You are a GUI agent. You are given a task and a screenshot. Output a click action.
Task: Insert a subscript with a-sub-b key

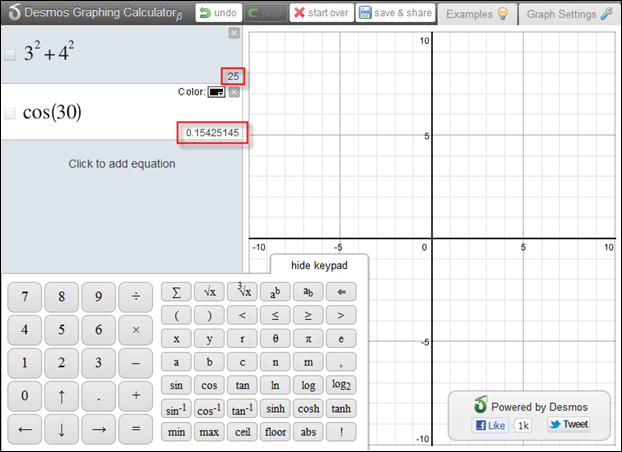click(x=308, y=292)
